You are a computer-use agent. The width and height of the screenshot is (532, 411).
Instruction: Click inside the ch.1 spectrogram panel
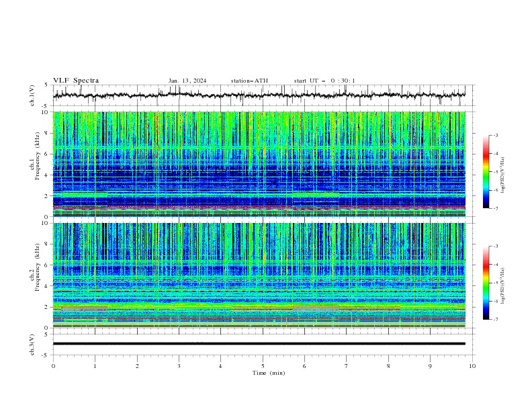tap(259, 164)
